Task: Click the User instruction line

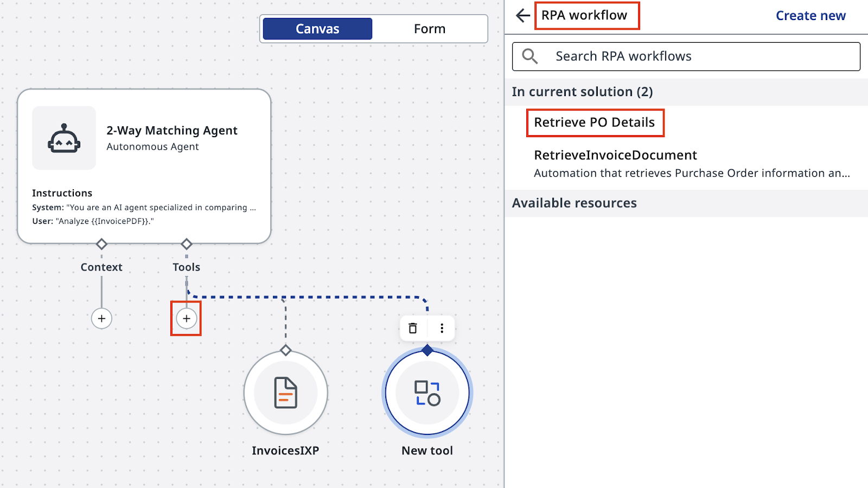Action: tap(93, 221)
